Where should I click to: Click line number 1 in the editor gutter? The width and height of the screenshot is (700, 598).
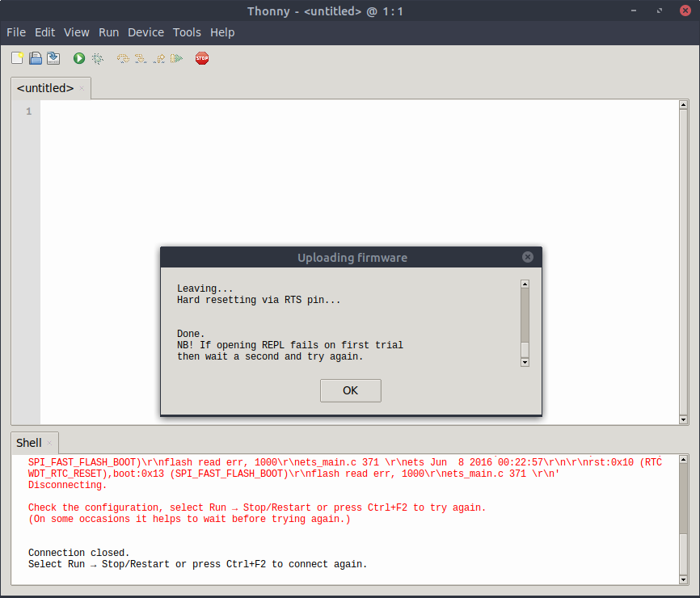tap(28, 112)
